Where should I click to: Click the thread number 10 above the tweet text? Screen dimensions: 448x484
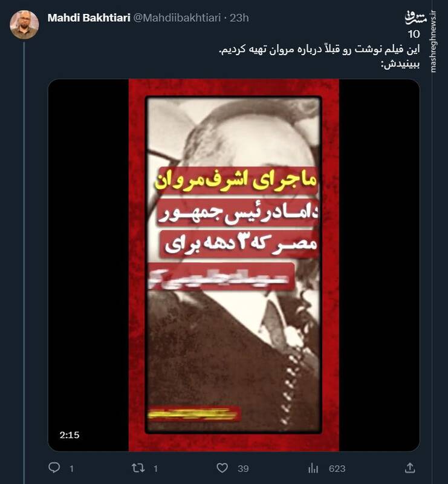(414, 34)
